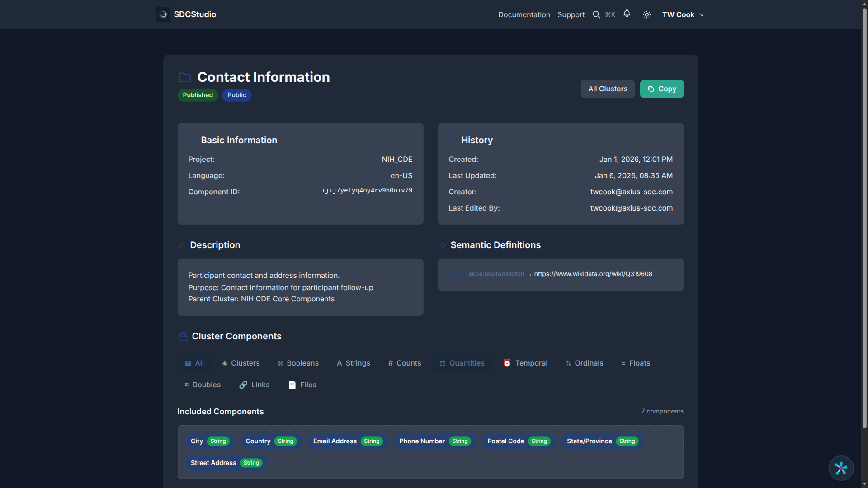Select the Files document icon filter
This screenshot has width=868, height=488.
[x=292, y=385]
